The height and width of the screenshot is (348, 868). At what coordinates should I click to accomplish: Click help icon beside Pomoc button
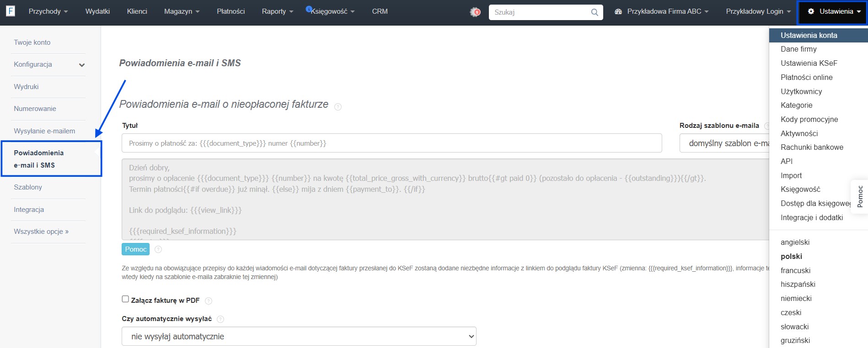[158, 249]
